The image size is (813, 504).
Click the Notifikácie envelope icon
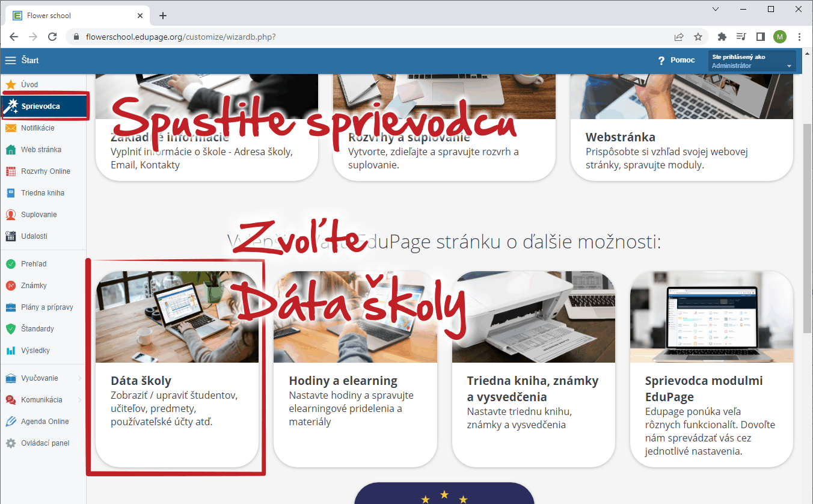point(11,128)
